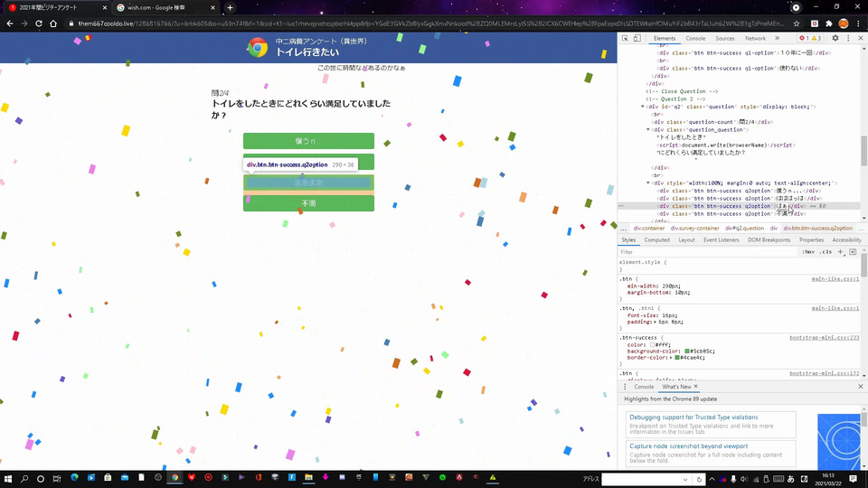This screenshot has height=488, width=868.
Task: Click the first green survey answer button
Action: click(308, 141)
